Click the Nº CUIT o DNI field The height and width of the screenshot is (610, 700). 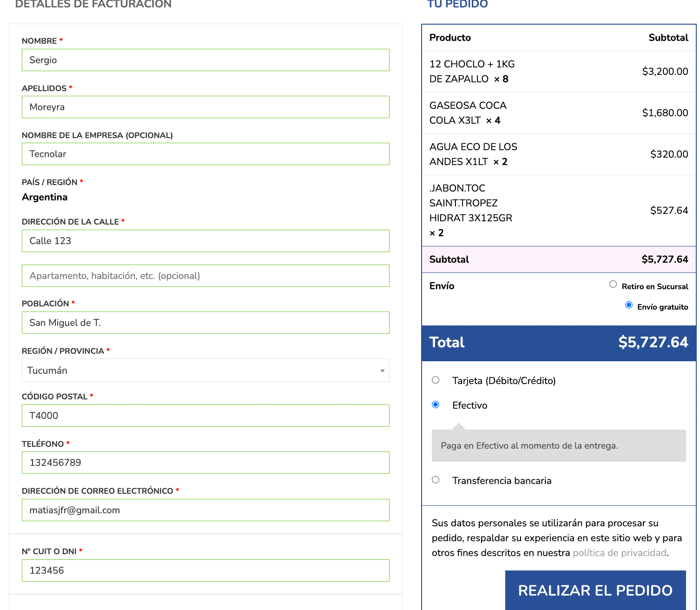click(205, 571)
